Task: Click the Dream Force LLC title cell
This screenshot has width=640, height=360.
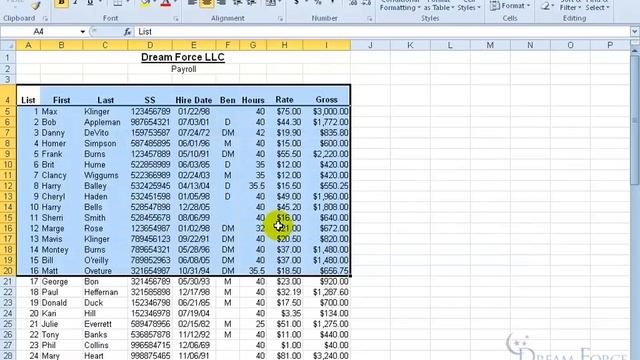Action: 183,57
